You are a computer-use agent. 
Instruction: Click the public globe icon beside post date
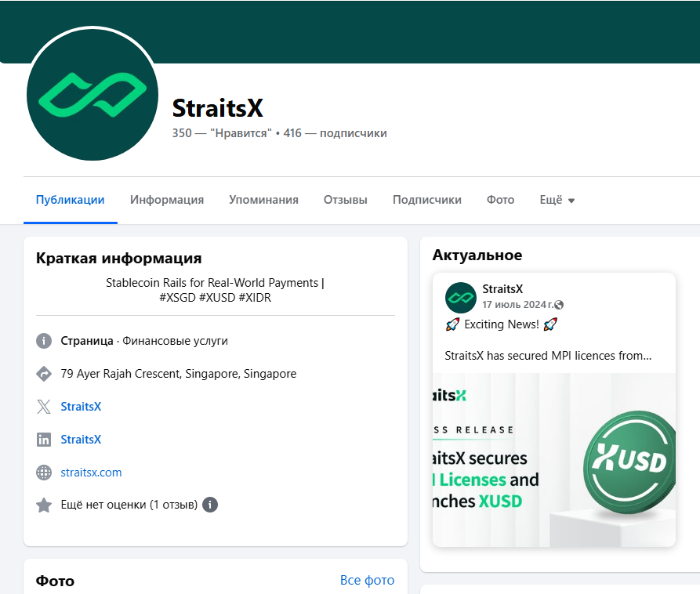coord(559,305)
